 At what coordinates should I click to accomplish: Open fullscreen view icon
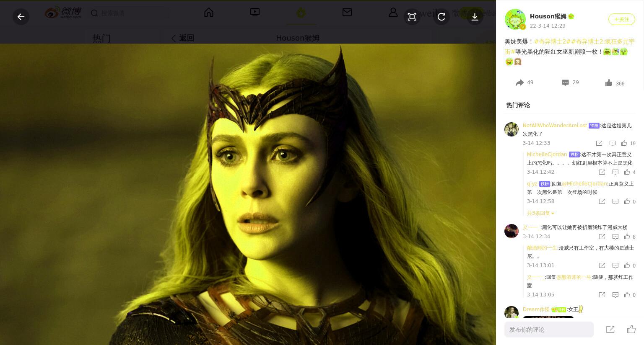tap(412, 17)
